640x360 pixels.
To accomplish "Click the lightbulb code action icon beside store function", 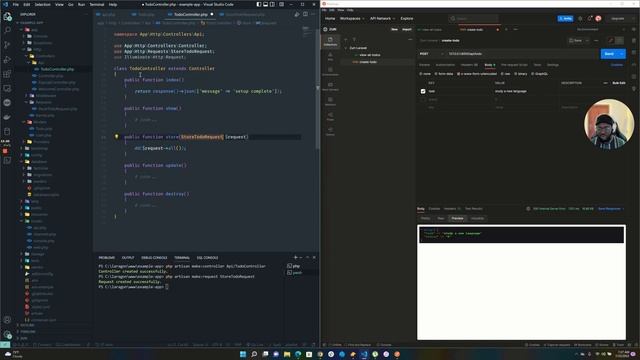I will [x=116, y=137].
